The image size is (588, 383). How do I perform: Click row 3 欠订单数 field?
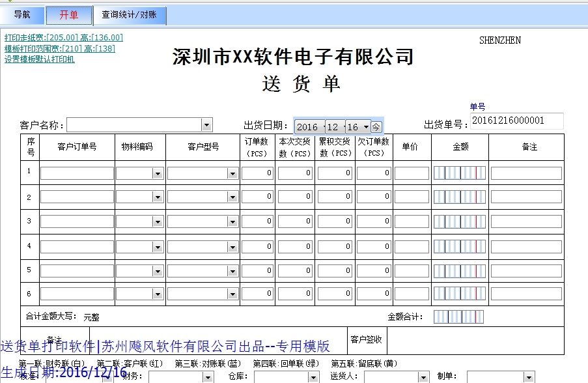374,221
